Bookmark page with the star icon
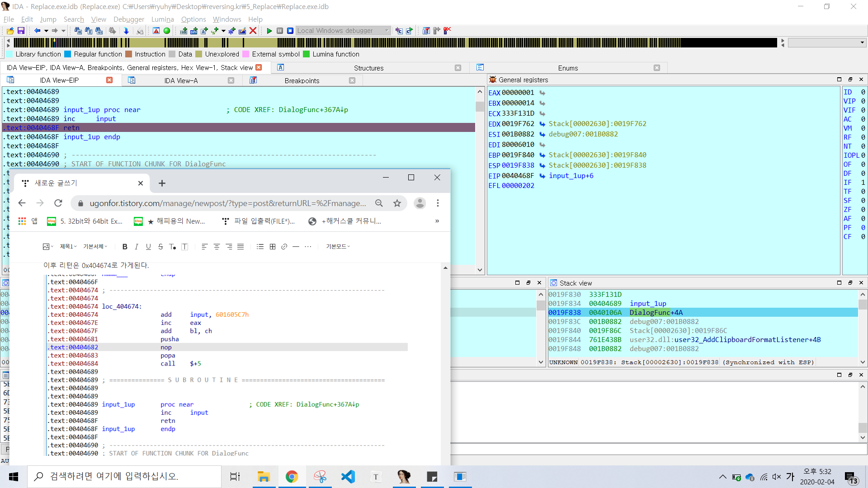Viewport: 868px width, 488px height. click(x=397, y=203)
